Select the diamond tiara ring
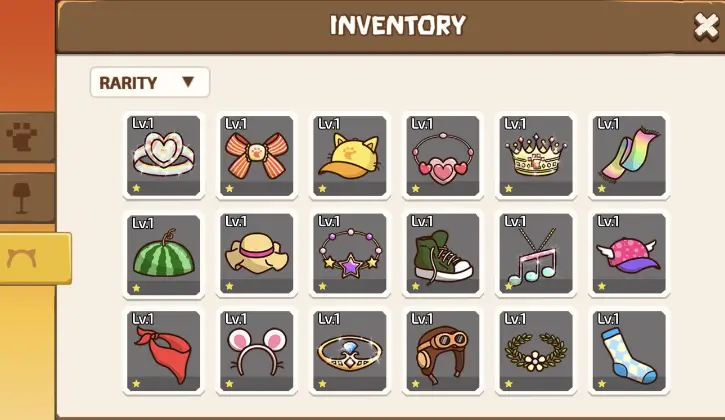Viewport: 725px width, 420px height. [x=350, y=351]
